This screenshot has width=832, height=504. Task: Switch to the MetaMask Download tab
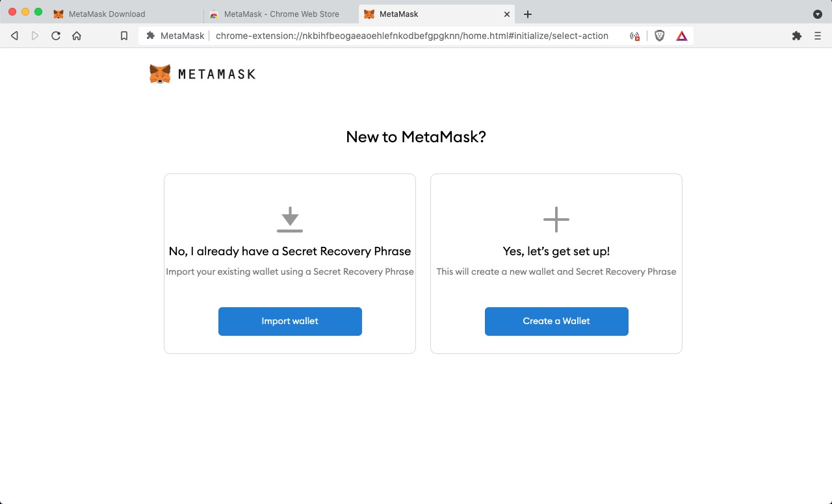[x=107, y=14]
